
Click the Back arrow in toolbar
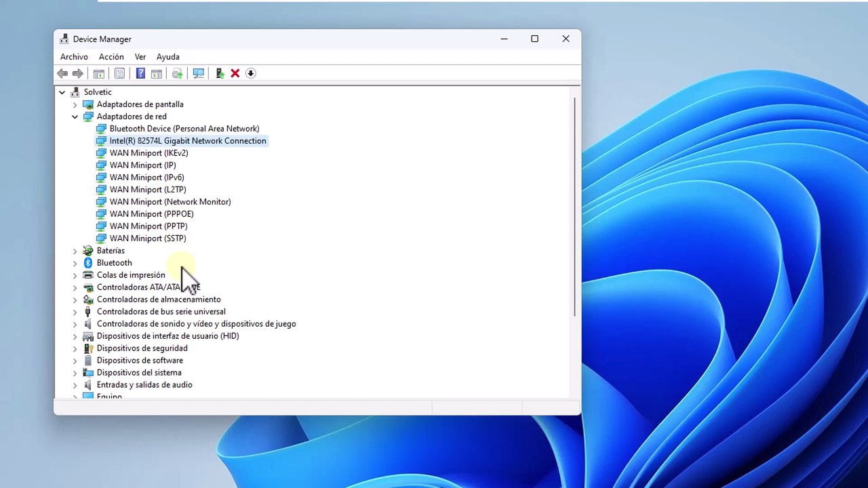click(x=62, y=73)
